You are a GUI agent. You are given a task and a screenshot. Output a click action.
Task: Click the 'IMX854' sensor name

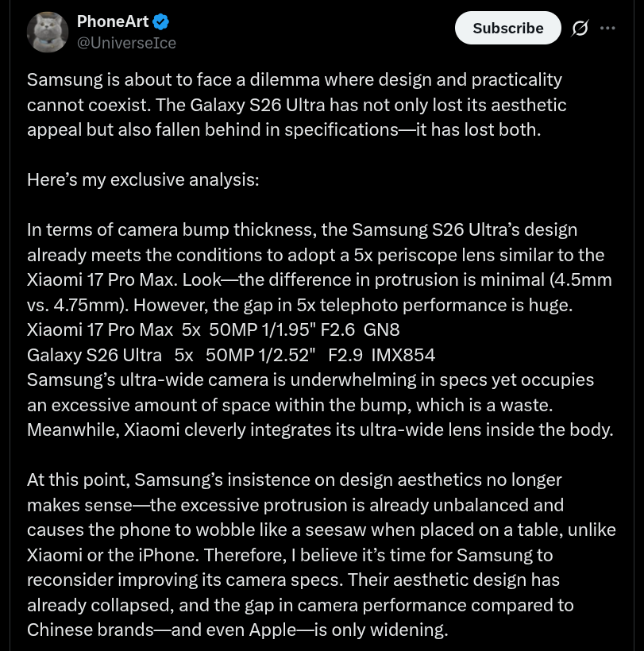[402, 354]
